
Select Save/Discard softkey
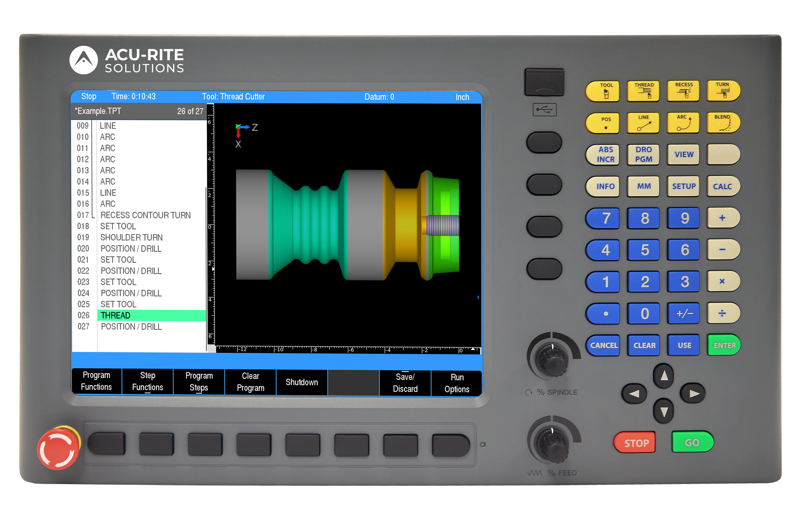click(x=405, y=383)
